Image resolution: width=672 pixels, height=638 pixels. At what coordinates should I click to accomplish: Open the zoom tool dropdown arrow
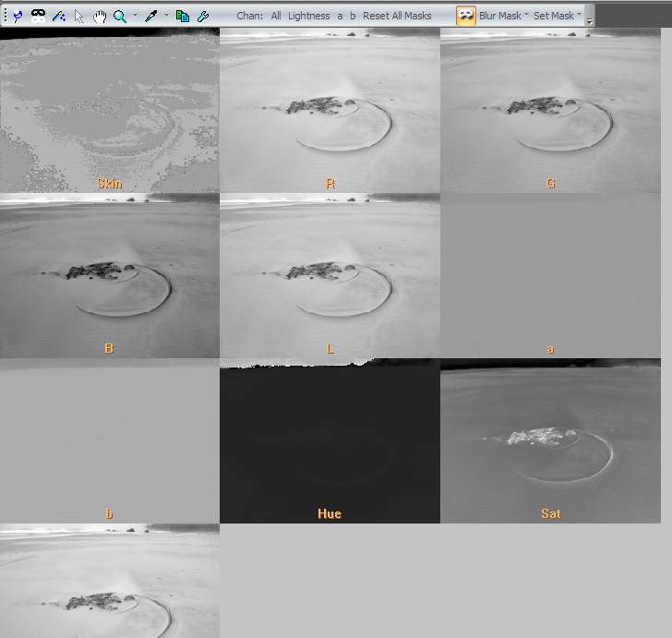[x=135, y=16]
